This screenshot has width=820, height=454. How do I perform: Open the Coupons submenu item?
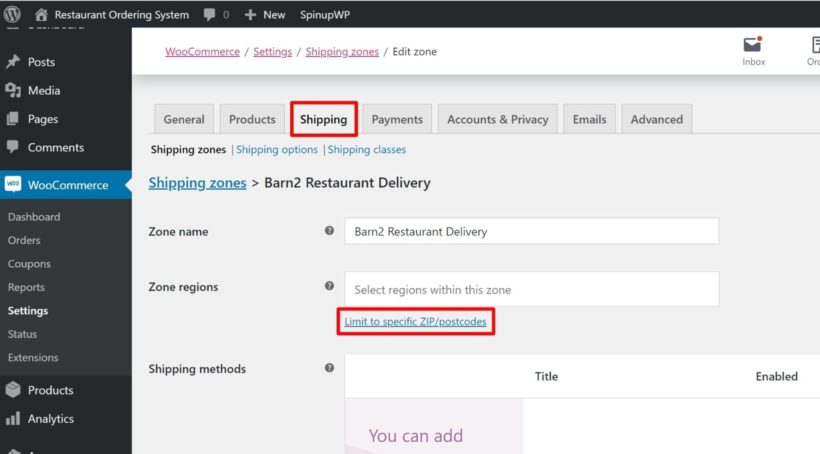click(29, 264)
